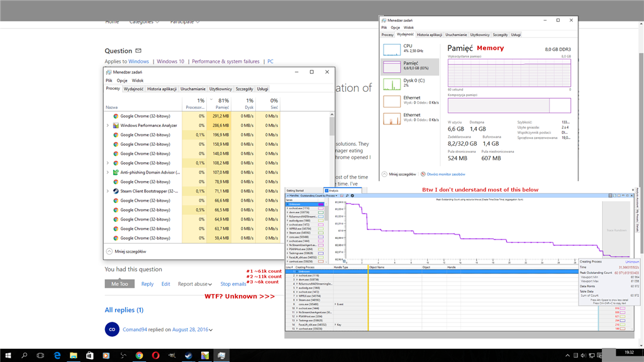Open Task View from the taskbar
The width and height of the screenshot is (644, 362).
pyautogui.click(x=40, y=356)
